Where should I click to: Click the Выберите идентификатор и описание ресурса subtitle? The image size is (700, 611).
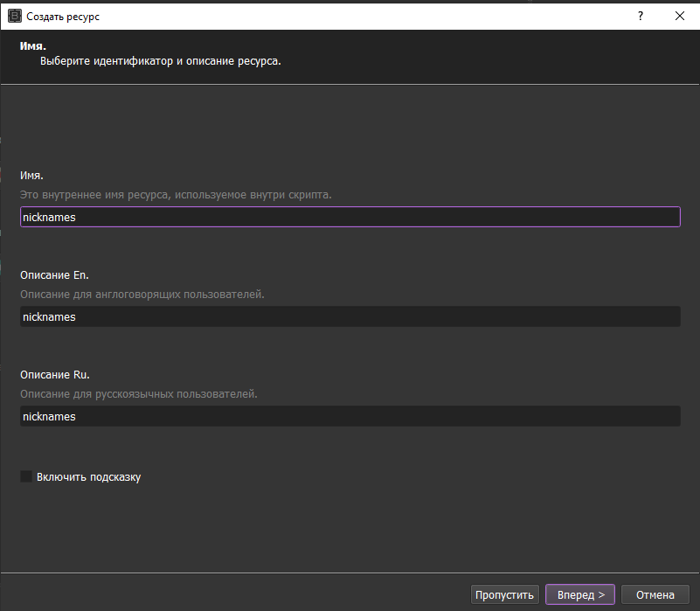tap(161, 62)
